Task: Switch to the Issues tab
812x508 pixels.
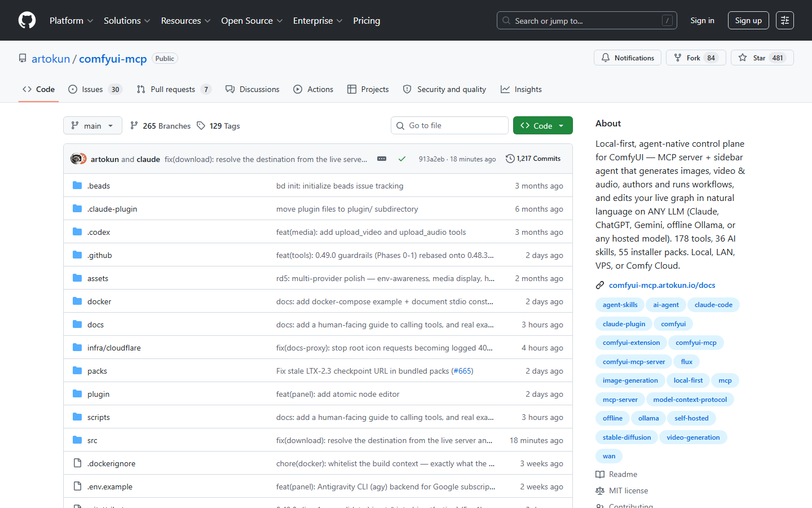Action: tap(95, 89)
